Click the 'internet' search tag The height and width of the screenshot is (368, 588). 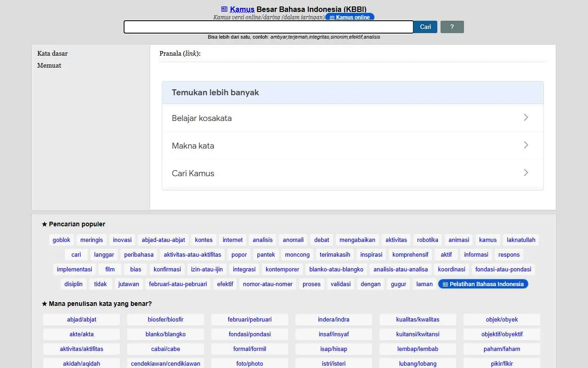(233, 240)
